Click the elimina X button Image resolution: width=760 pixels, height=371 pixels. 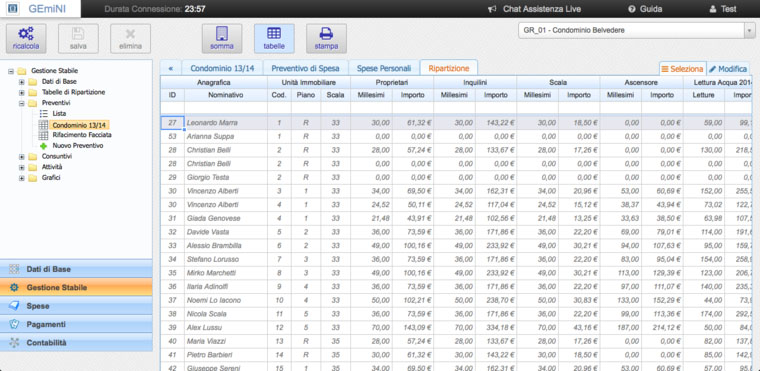[x=130, y=38]
